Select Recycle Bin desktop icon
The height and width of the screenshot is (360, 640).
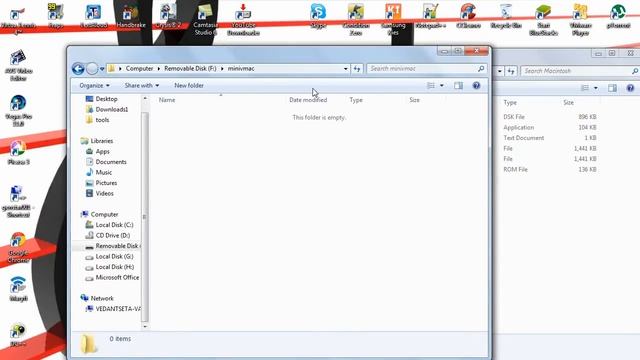(x=506, y=16)
